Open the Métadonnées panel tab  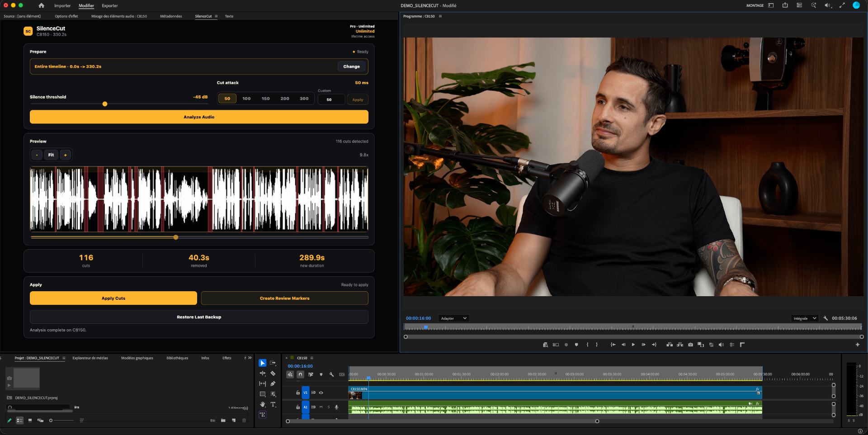[x=171, y=16]
